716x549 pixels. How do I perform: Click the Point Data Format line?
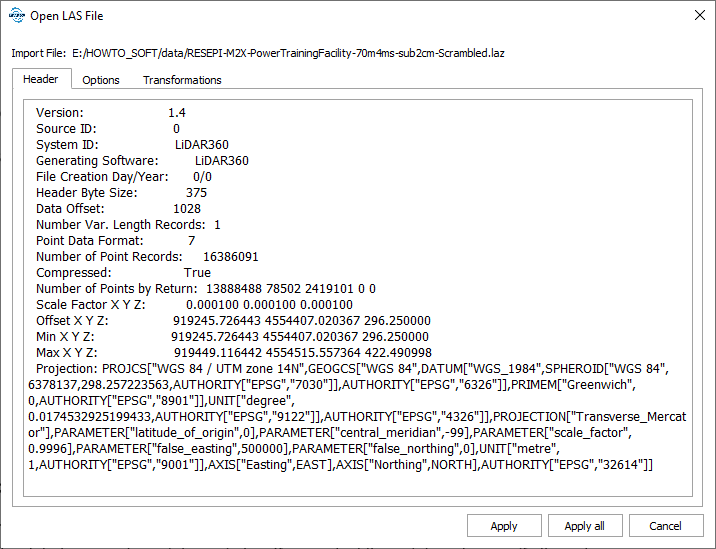click(115, 241)
